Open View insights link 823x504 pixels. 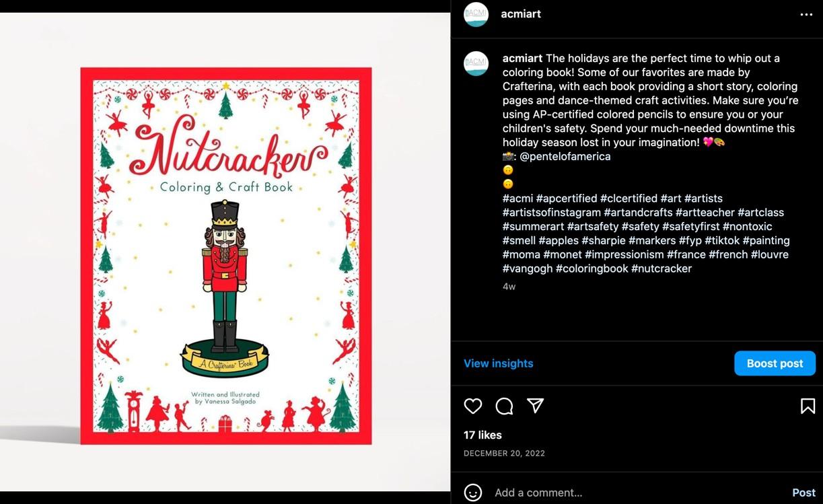pyautogui.click(x=498, y=363)
